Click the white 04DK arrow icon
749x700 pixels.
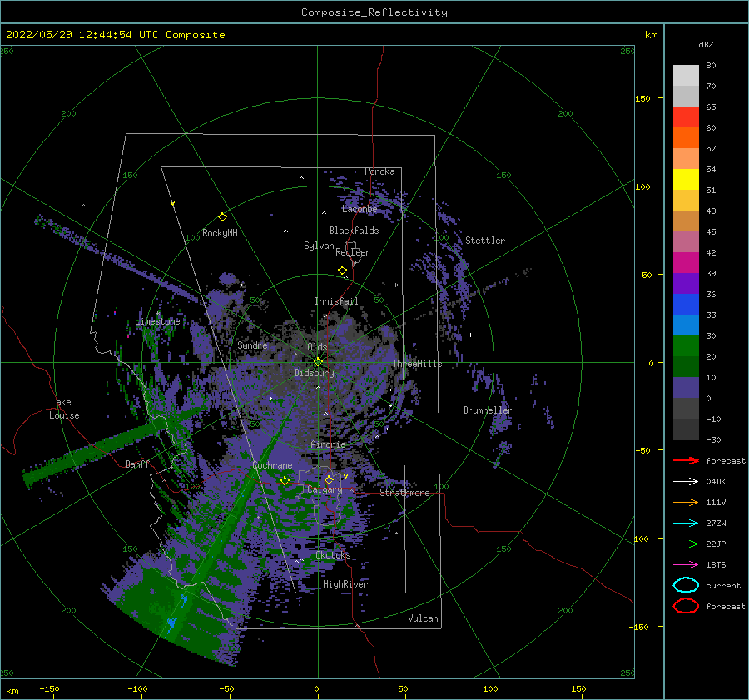[x=686, y=481]
